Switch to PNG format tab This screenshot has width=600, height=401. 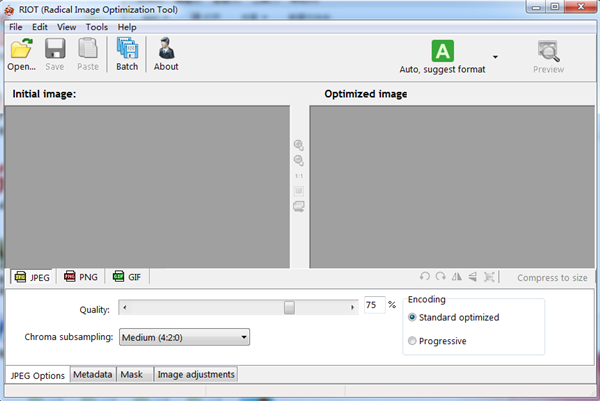[x=81, y=277]
